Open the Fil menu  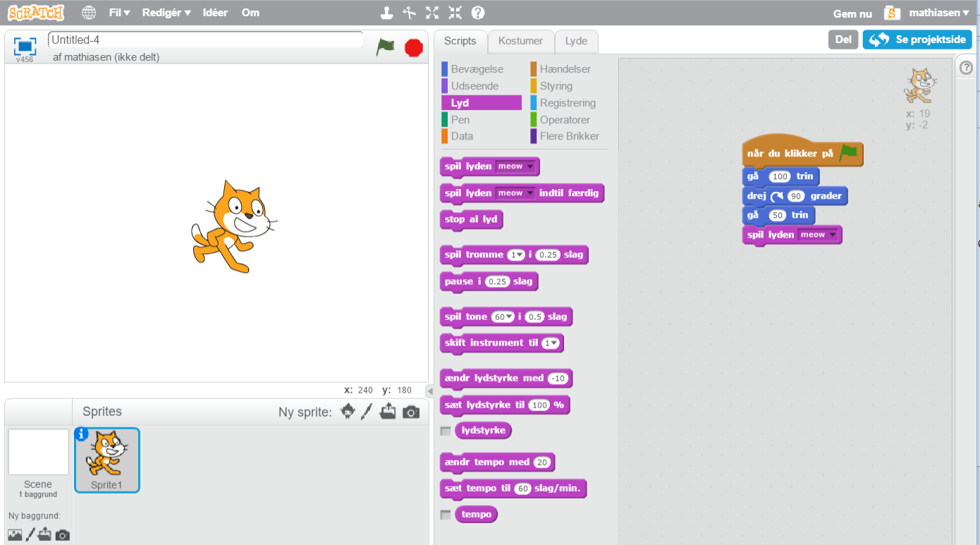pyautogui.click(x=119, y=13)
